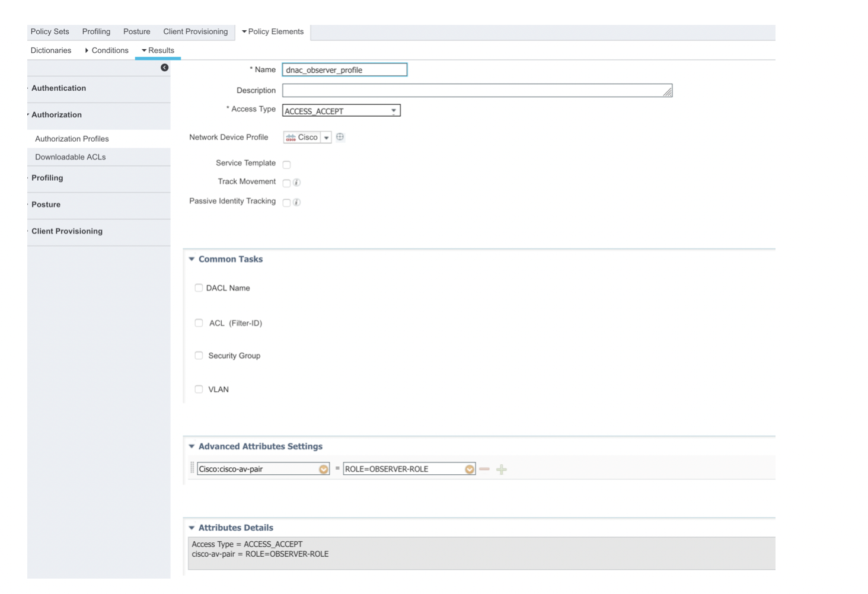Add a new attribute with the plus icon
868x594 pixels.
tap(501, 469)
